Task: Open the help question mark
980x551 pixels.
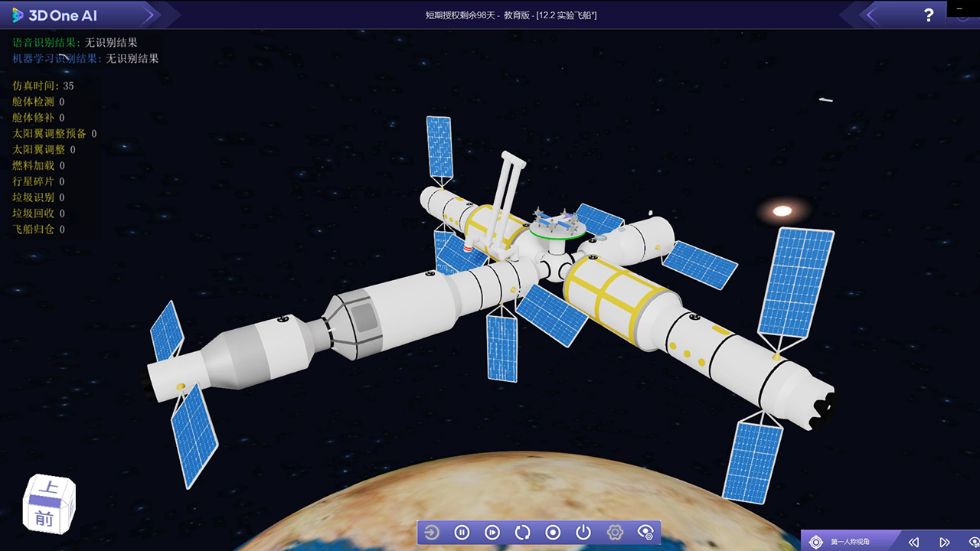Action: click(929, 15)
